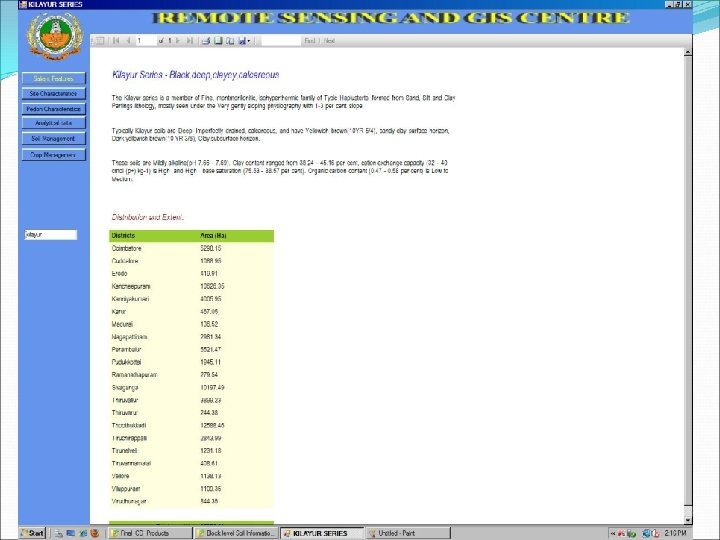Toggle the document map icon in report toolbar

pyautogui.click(x=100, y=41)
